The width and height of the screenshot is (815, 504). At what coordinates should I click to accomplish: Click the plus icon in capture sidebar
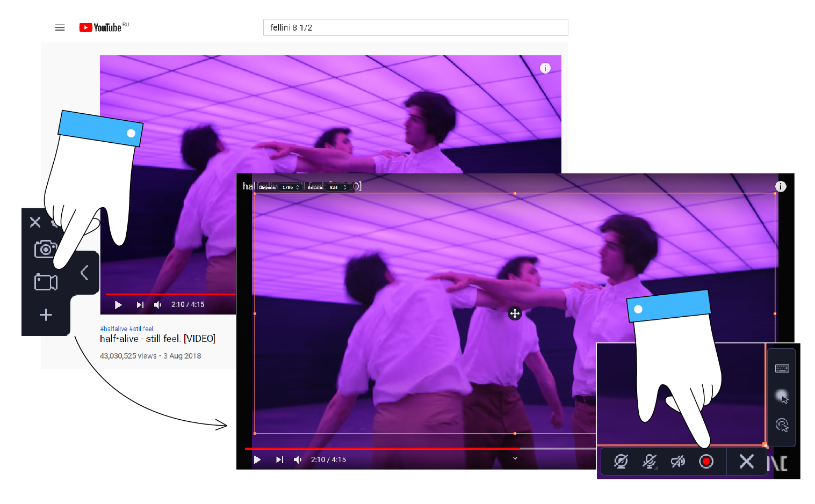pos(46,315)
